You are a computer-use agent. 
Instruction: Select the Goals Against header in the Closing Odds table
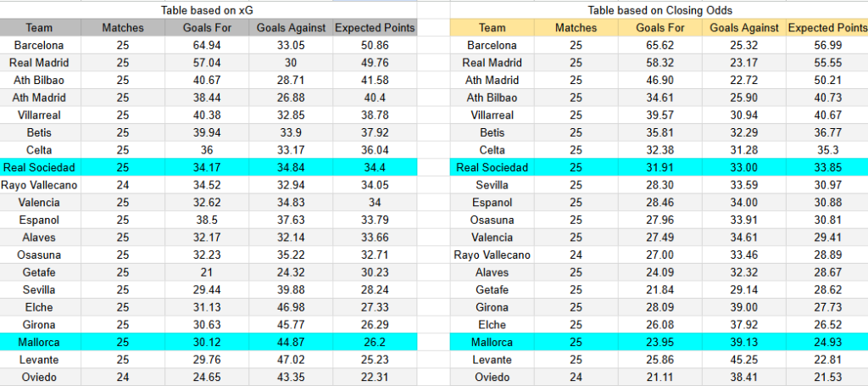[743, 28]
